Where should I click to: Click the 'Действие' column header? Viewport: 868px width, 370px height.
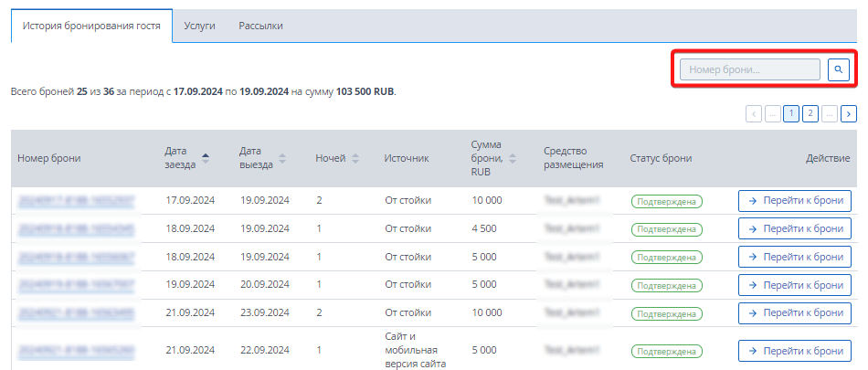pyautogui.click(x=828, y=158)
